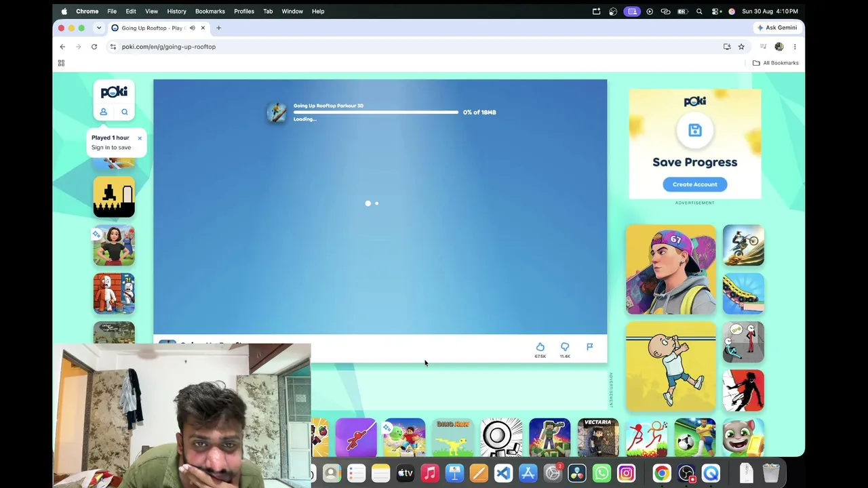The width and height of the screenshot is (868, 488).
Task: Open Chrome three-dot menu
Action: point(795,47)
